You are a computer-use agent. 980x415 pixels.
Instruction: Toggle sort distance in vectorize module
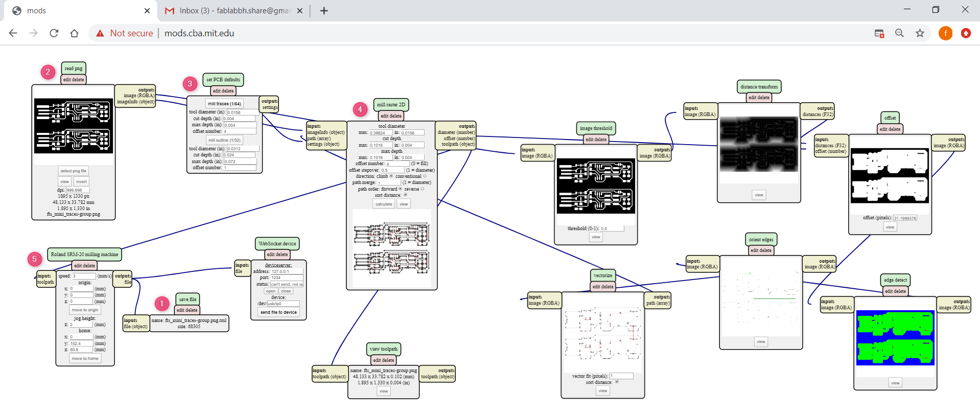point(617,382)
